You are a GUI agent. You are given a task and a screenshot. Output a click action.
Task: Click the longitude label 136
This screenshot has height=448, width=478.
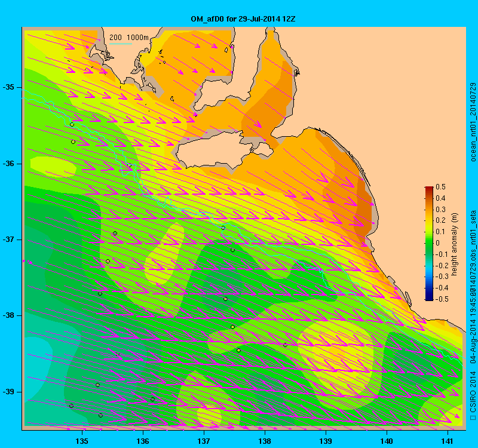pos(143,441)
